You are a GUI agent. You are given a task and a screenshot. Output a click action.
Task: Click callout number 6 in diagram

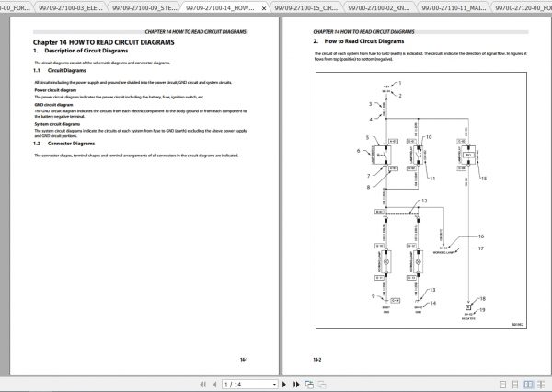click(359, 151)
